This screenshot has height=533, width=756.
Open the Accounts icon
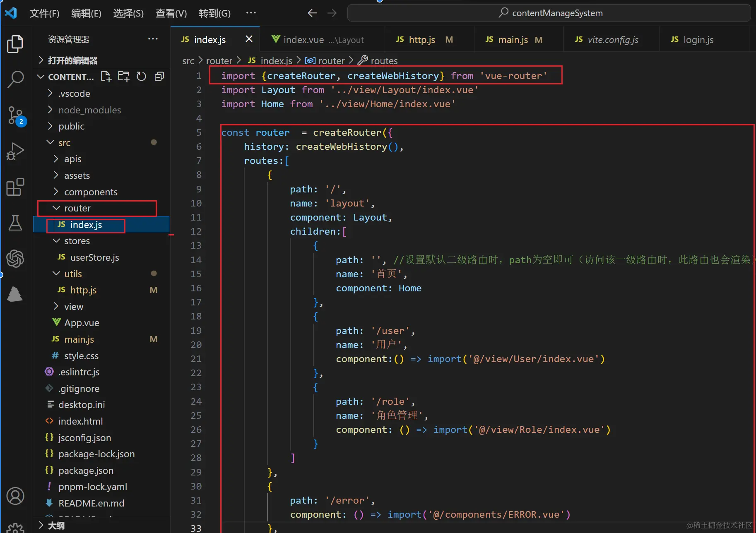[15, 496]
